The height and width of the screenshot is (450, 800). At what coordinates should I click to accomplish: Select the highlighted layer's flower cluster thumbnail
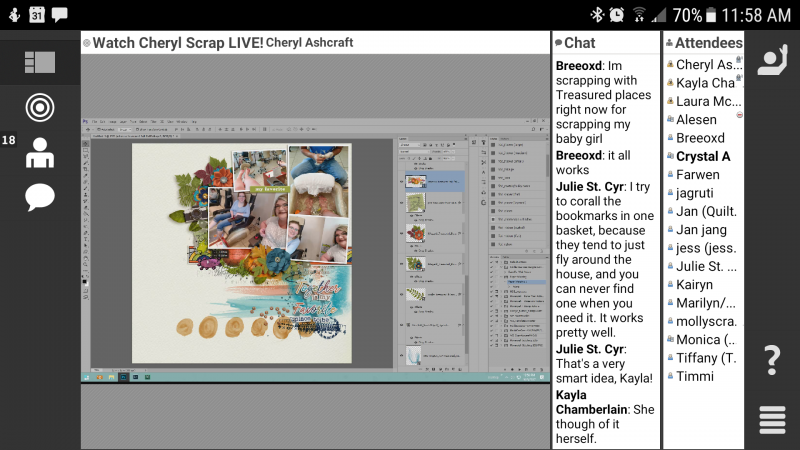415,182
